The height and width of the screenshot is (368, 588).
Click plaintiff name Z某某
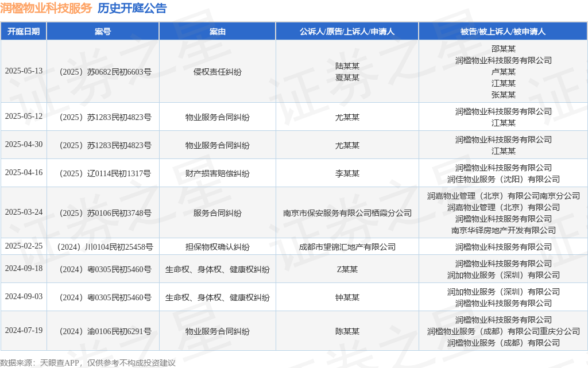347,269
